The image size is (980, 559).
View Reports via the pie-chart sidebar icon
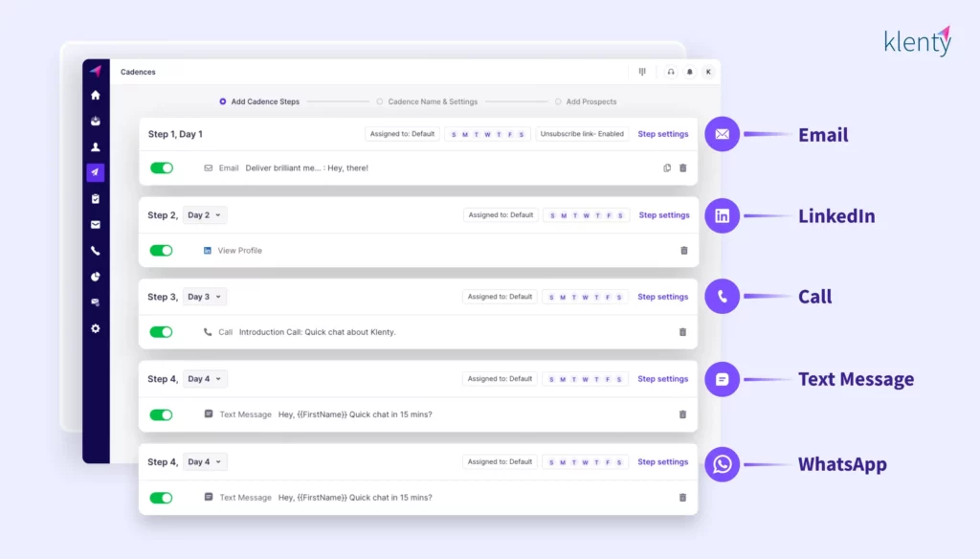95,278
